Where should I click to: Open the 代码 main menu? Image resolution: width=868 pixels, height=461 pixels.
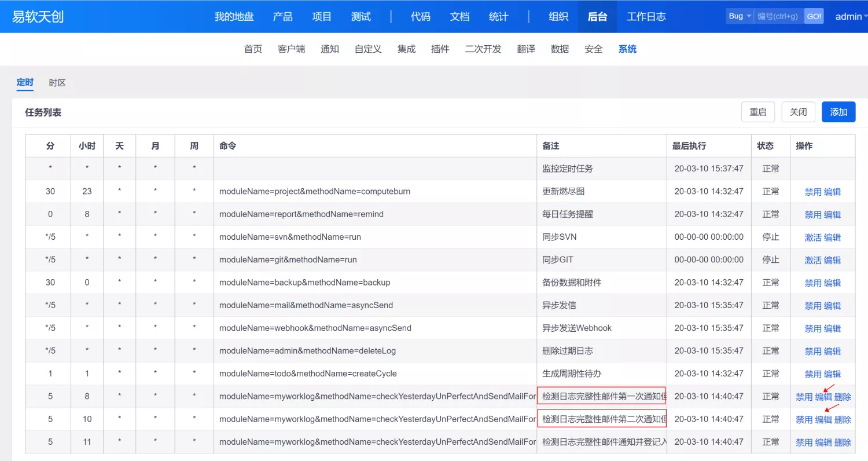tap(421, 16)
